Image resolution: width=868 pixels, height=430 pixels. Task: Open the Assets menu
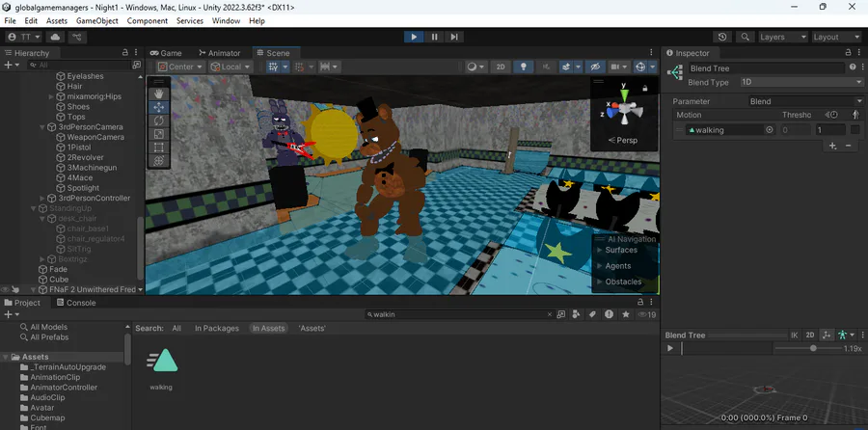[57, 21]
